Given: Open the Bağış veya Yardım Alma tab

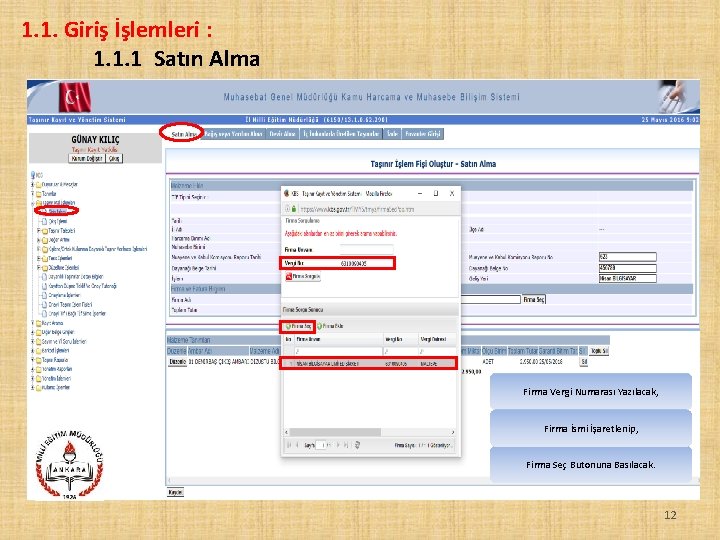Looking at the screenshot, I should tap(233, 134).
